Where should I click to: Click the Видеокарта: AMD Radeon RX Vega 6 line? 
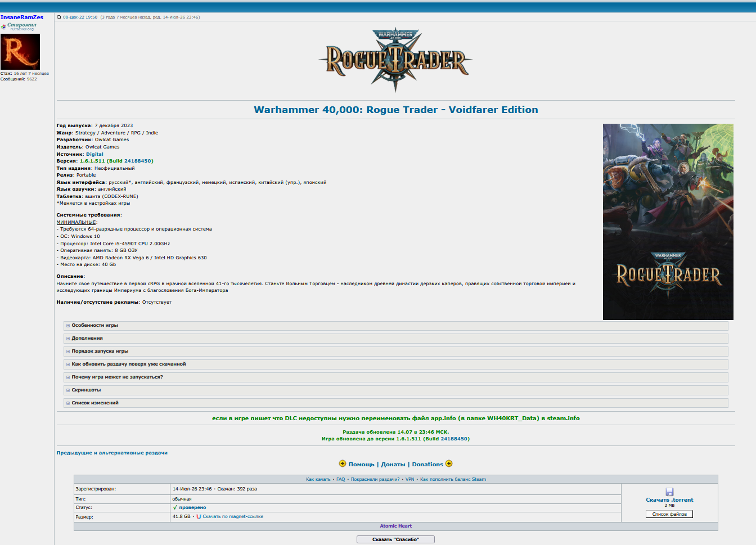pos(132,258)
